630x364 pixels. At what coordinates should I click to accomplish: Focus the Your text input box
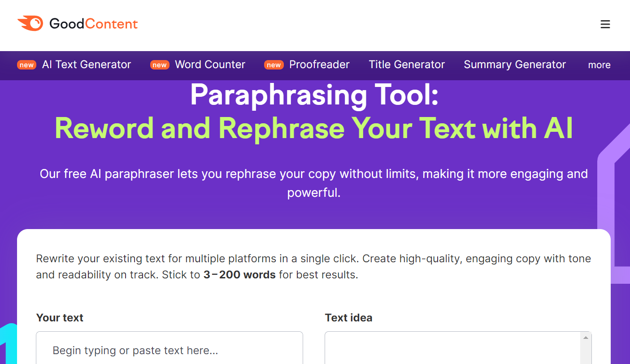169,350
